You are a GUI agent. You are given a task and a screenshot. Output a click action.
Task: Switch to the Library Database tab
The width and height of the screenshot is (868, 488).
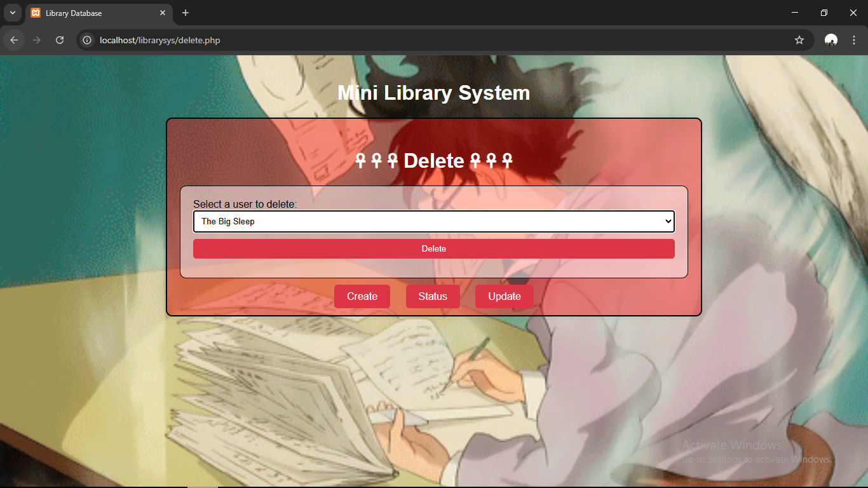pos(89,13)
